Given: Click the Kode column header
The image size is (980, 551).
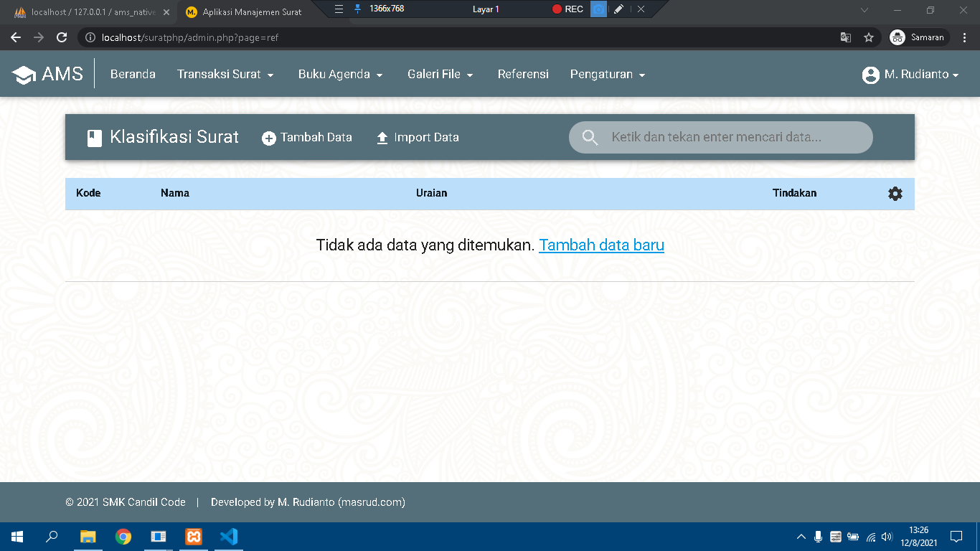Looking at the screenshot, I should click(x=88, y=193).
